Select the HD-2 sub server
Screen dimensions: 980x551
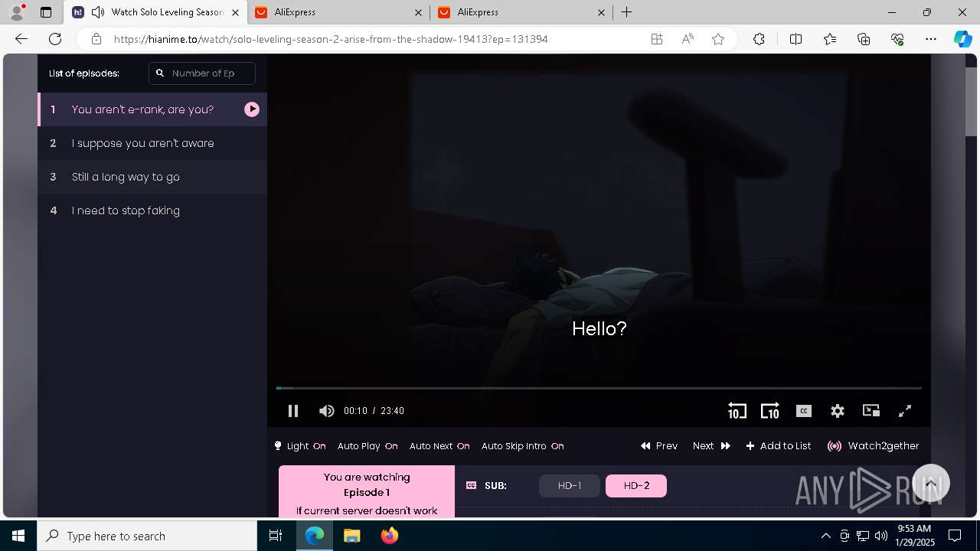[x=636, y=486]
